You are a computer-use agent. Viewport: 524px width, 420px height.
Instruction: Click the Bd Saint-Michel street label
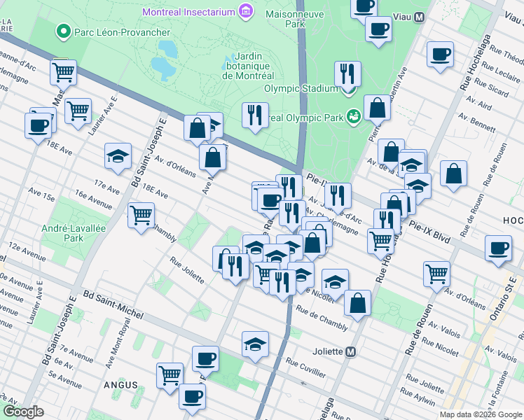tap(113, 304)
